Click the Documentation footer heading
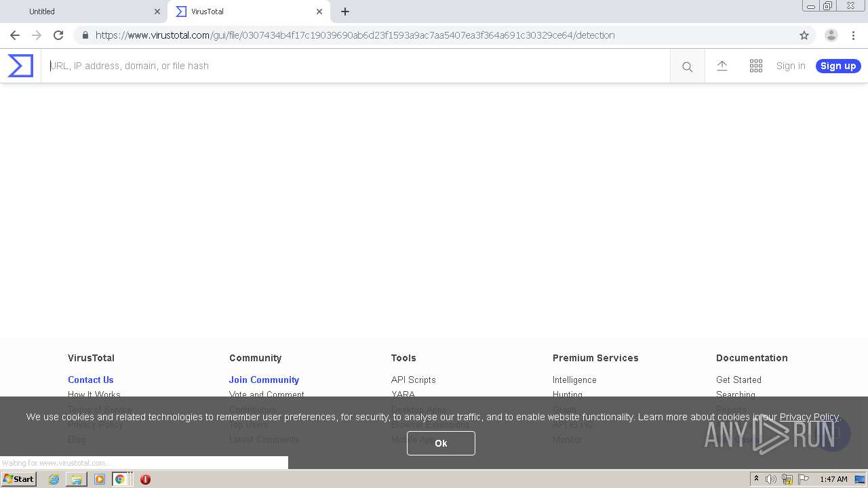Viewport: 868px width, 488px height. pyautogui.click(x=752, y=358)
